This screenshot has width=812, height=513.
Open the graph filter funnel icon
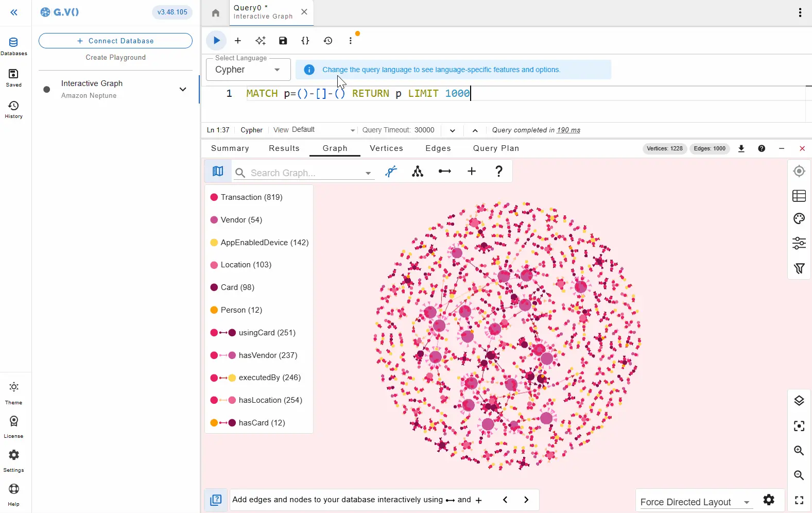pos(799,268)
